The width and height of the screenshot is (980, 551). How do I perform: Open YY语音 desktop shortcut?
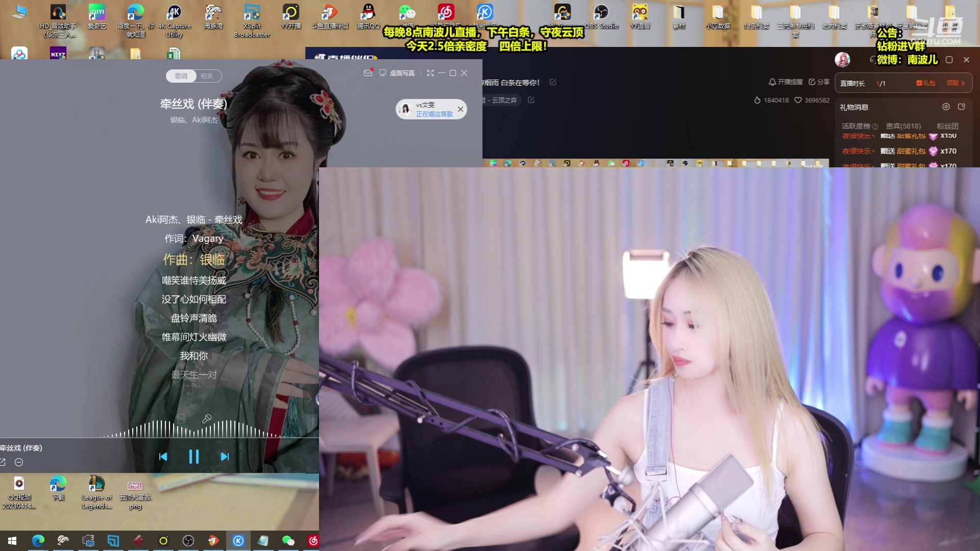coord(640,17)
